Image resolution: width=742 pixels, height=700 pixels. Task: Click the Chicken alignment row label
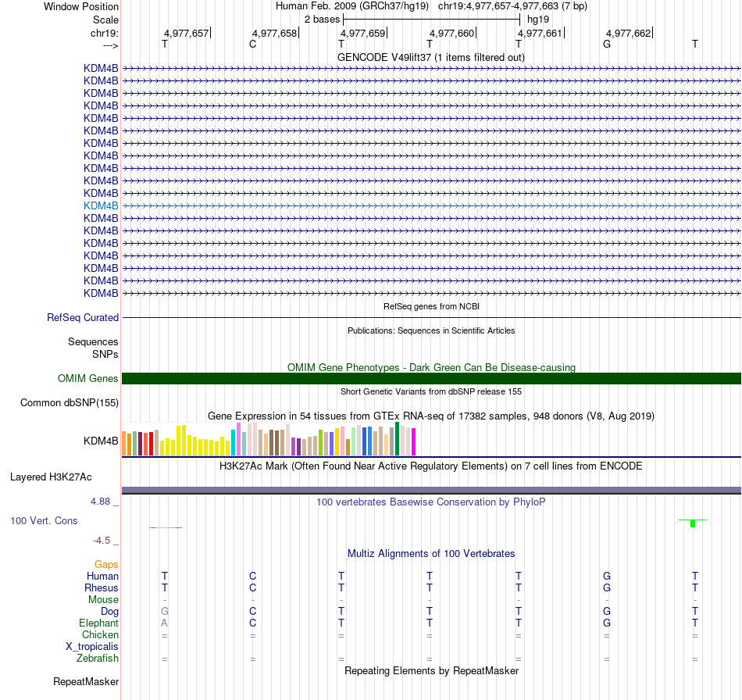point(100,634)
